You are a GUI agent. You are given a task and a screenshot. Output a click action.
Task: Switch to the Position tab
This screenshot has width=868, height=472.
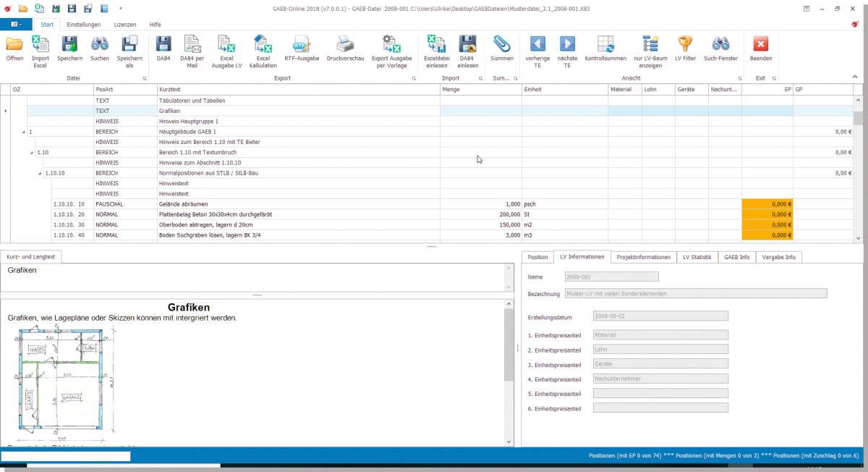tap(537, 257)
